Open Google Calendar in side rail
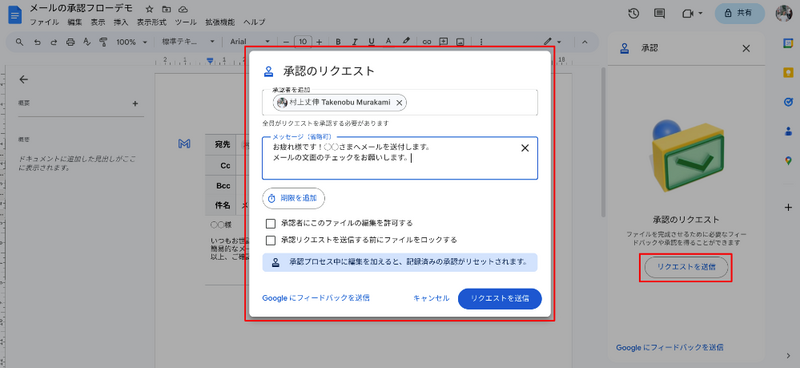 click(x=788, y=43)
